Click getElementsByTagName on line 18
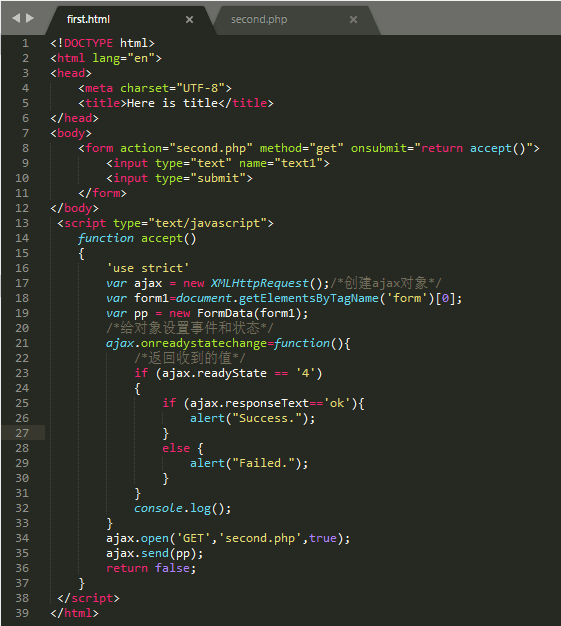Viewport: 561px width, 626px height. coord(309,298)
